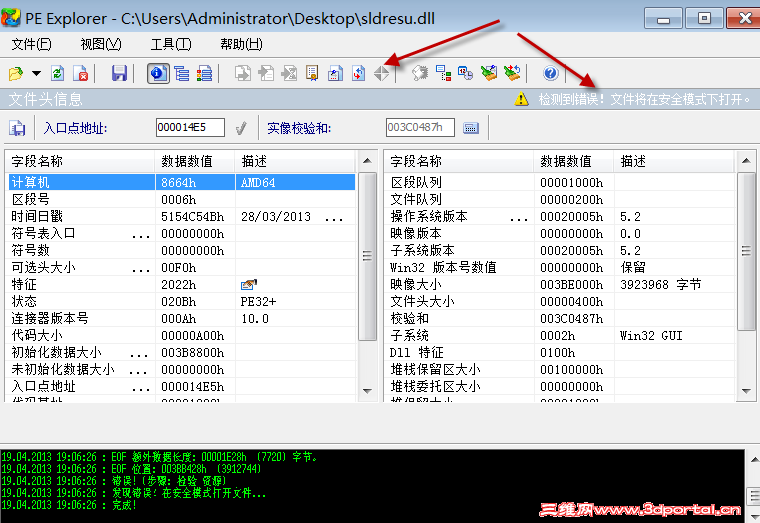
Task: Click the 入口点地址 input field with 000014E5
Action: [x=190, y=127]
